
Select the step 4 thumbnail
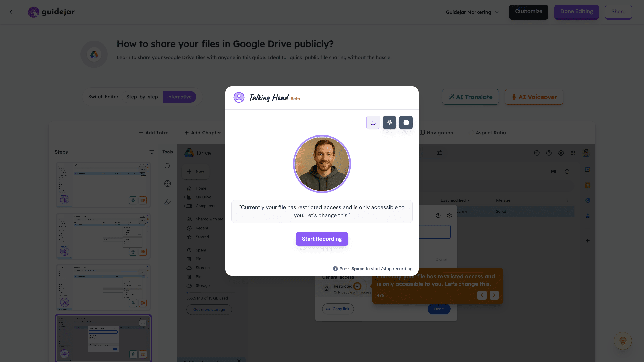(103, 338)
